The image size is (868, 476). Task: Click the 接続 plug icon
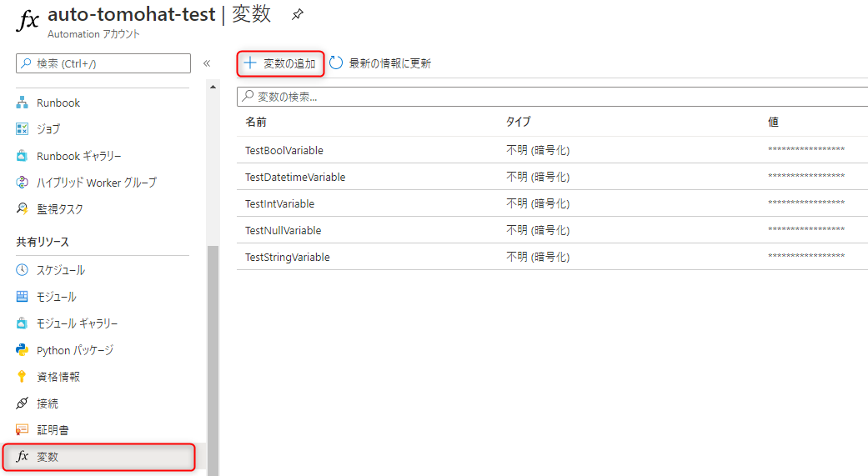click(23, 403)
